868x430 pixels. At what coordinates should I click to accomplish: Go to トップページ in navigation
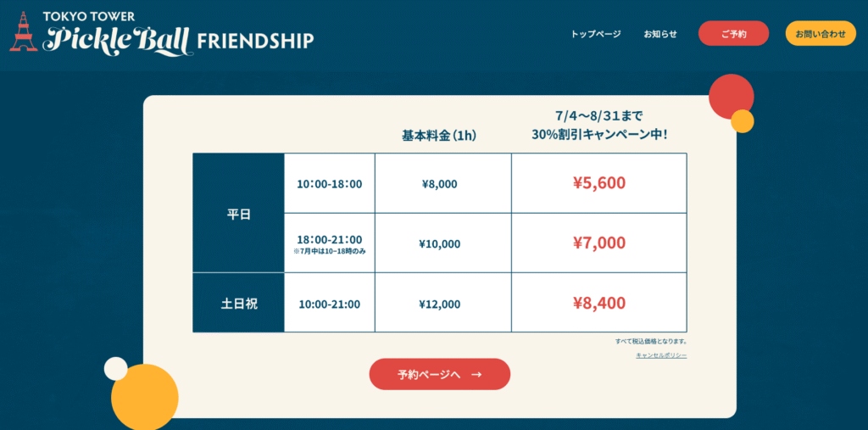tap(596, 34)
